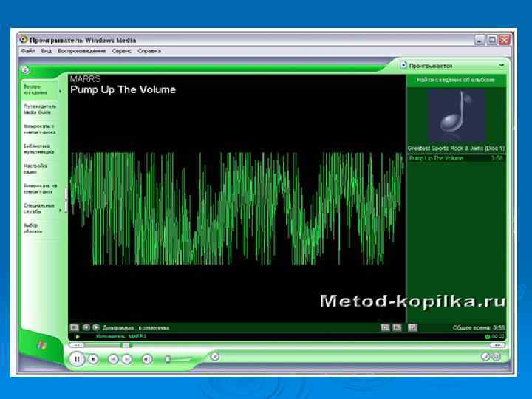This screenshot has width=532, height=399.
Task: Open the Настройка радио sidebar tab
Action: [x=40, y=169]
